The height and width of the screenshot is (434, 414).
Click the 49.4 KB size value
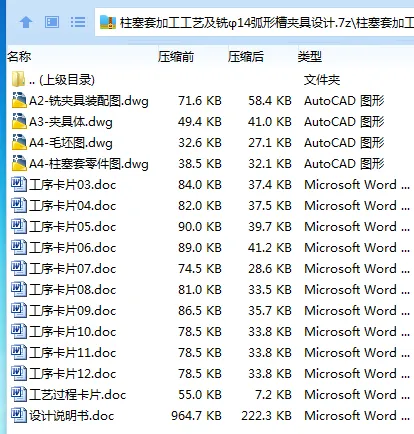coord(200,122)
